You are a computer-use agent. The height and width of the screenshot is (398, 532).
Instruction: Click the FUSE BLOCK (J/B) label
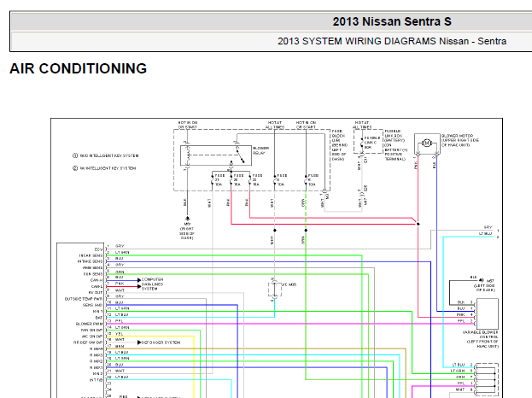tap(340, 145)
